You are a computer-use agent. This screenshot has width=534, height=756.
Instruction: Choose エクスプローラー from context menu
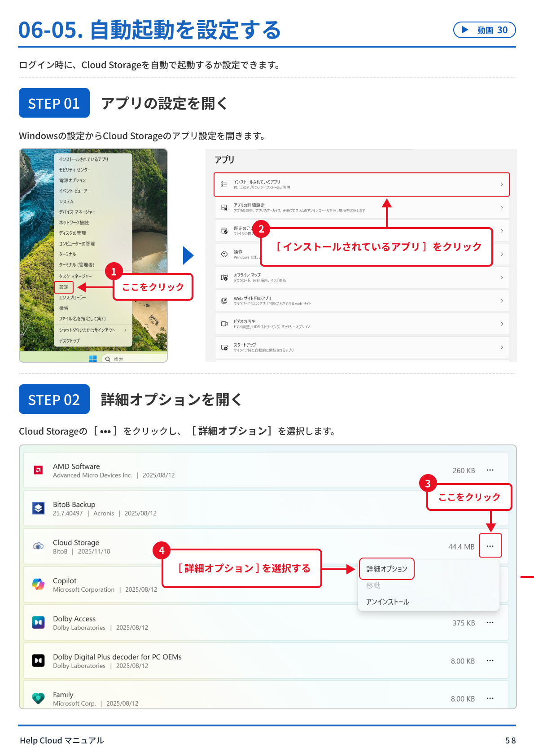72,297
